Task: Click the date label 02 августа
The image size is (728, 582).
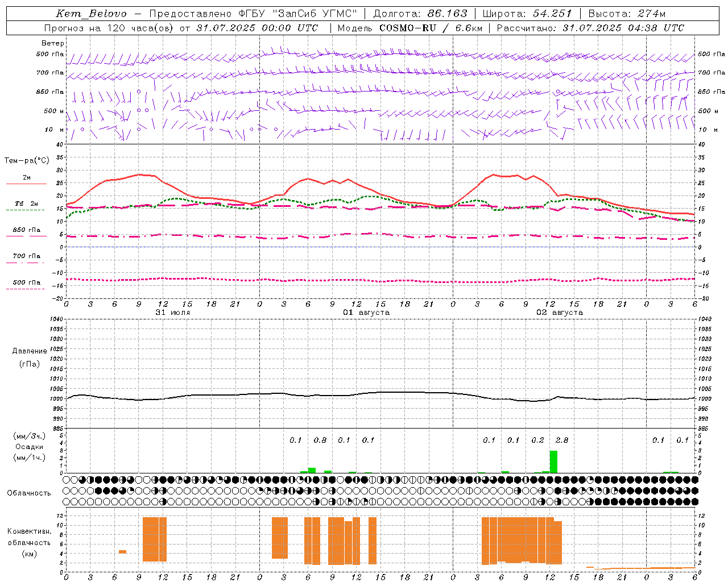Action: click(x=560, y=313)
